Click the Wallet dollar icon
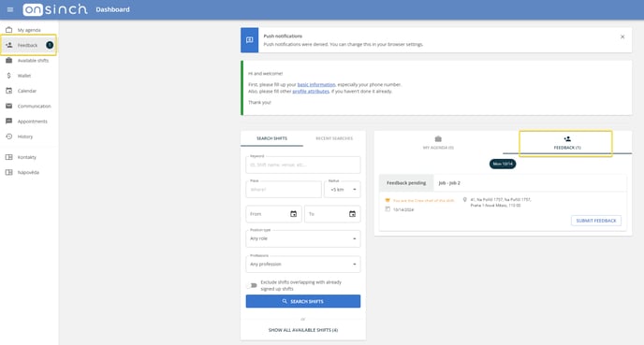The image size is (644, 345). (9, 76)
